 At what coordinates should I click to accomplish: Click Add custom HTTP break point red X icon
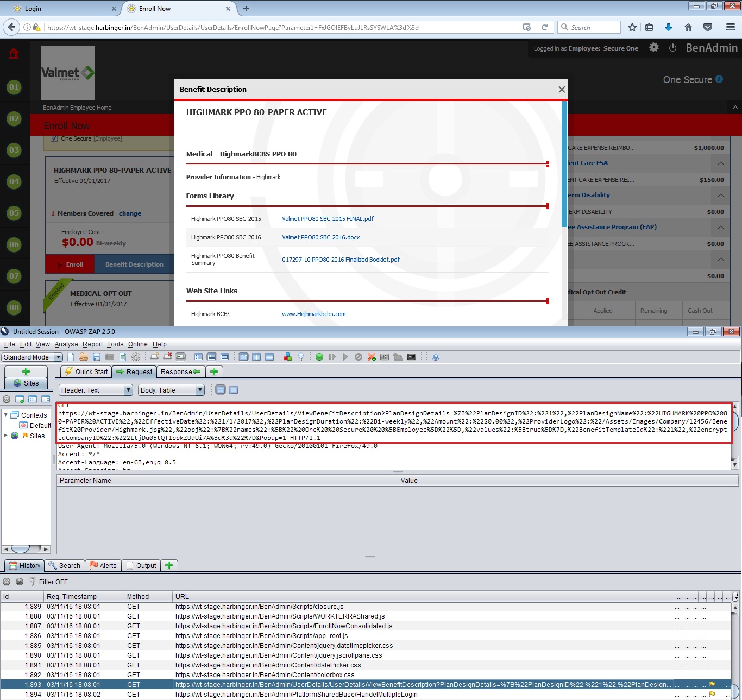click(372, 357)
